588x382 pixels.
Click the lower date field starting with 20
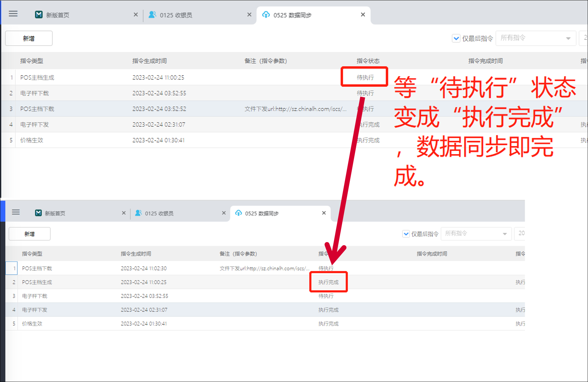coord(520,234)
